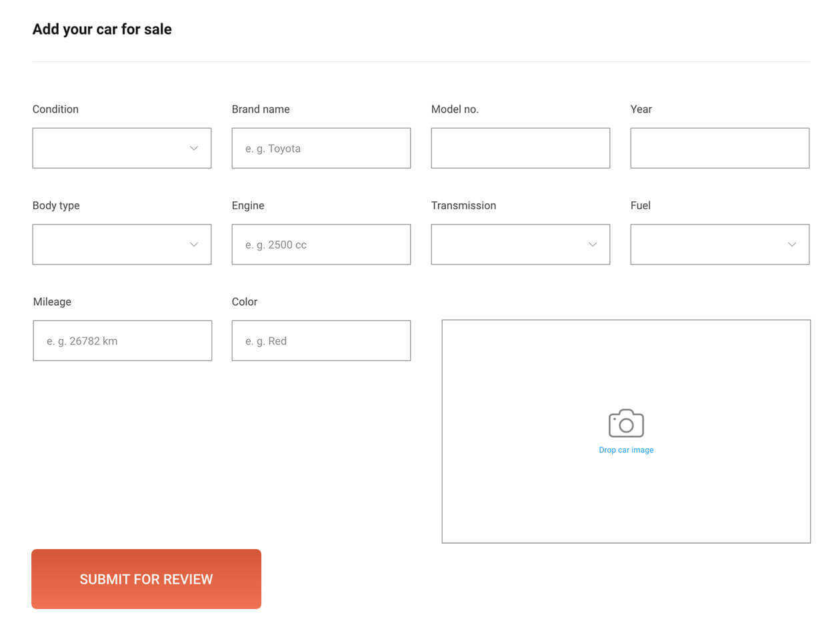Click the Color input field
Screen dimensions: 840x627
tap(321, 340)
